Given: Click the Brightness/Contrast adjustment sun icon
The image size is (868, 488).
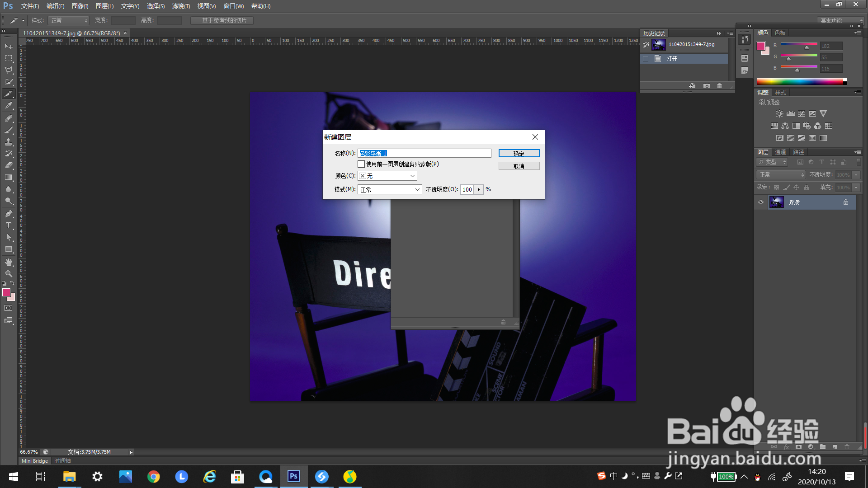Looking at the screenshot, I should coord(779,114).
